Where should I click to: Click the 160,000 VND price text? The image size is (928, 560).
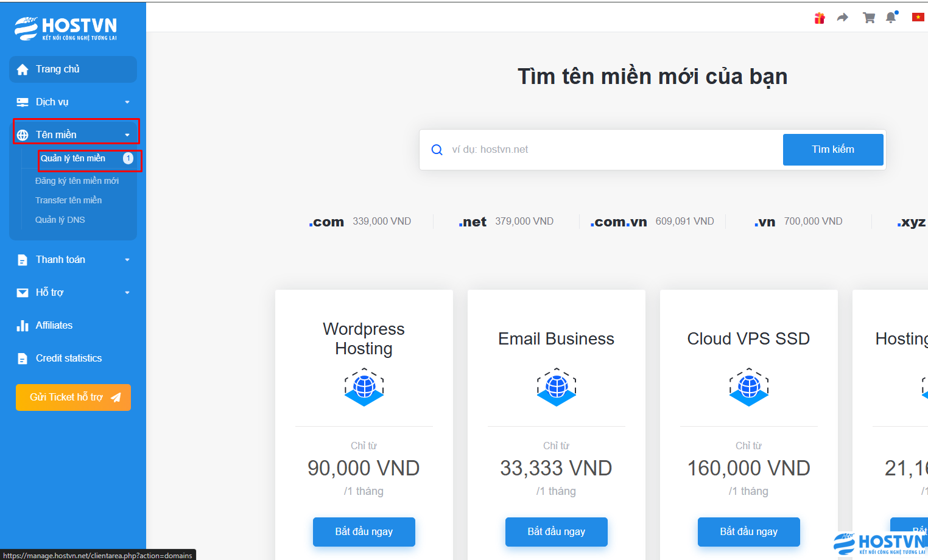pos(749,468)
